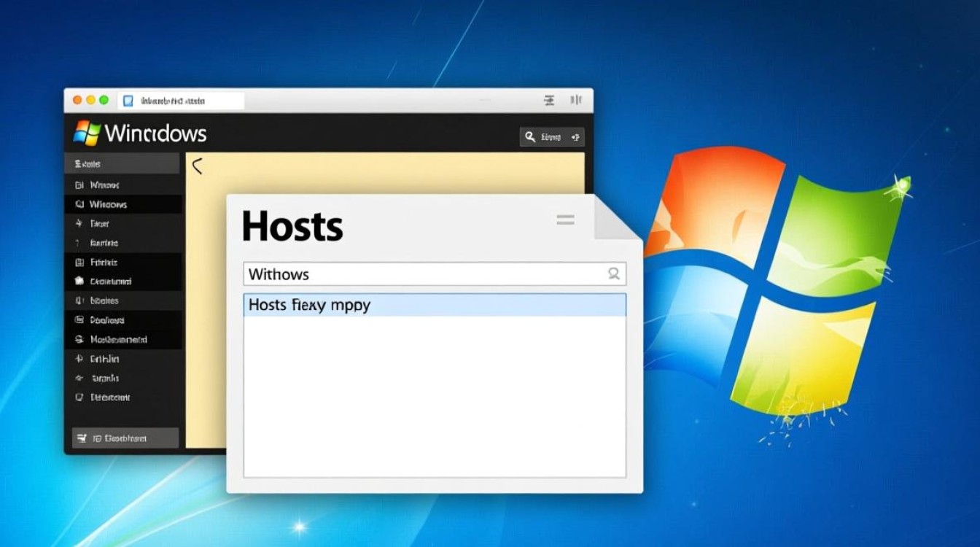Screen dimensions: 980x547
Task: Click the pause-style icon at top right corner
Action: 576,100
